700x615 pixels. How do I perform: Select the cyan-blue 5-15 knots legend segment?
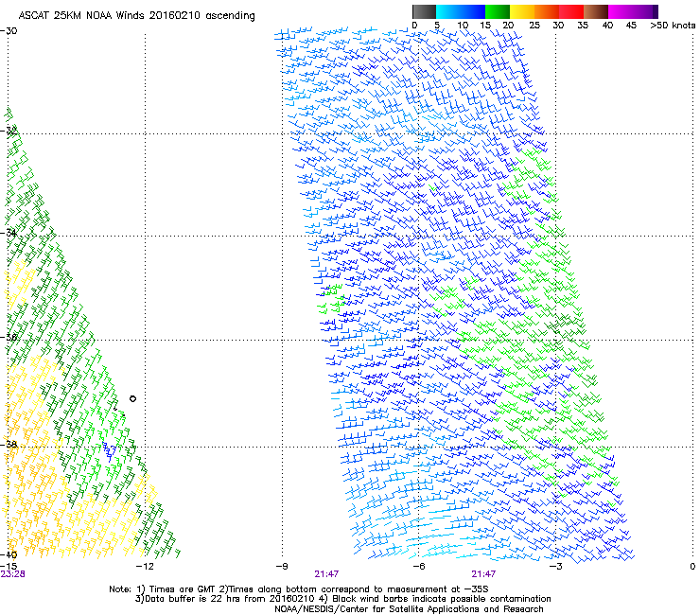click(x=461, y=11)
